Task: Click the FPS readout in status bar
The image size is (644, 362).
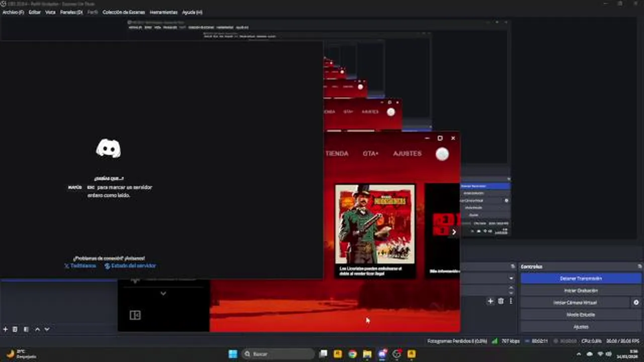Action: coord(623,341)
